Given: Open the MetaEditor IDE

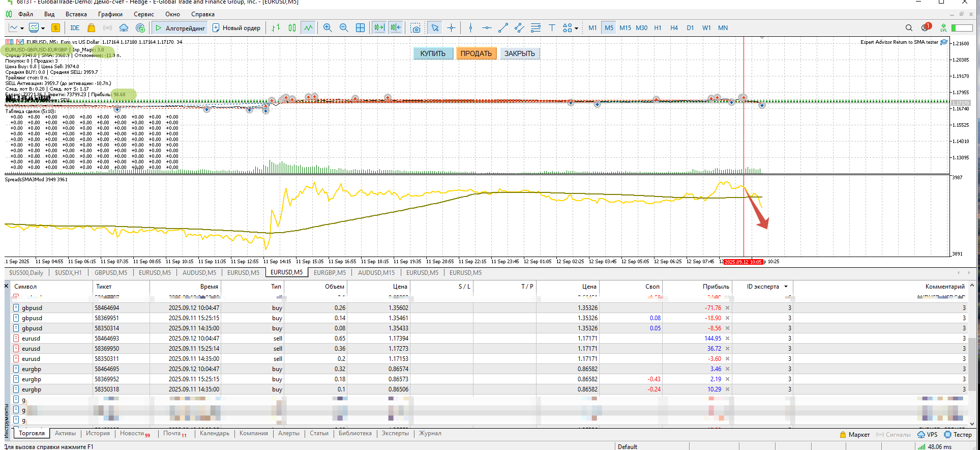Looking at the screenshot, I should click(75, 28).
